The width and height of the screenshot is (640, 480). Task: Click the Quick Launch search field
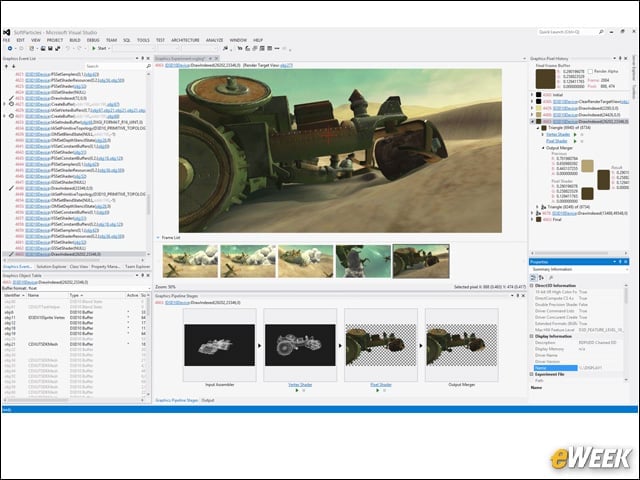coord(567,32)
